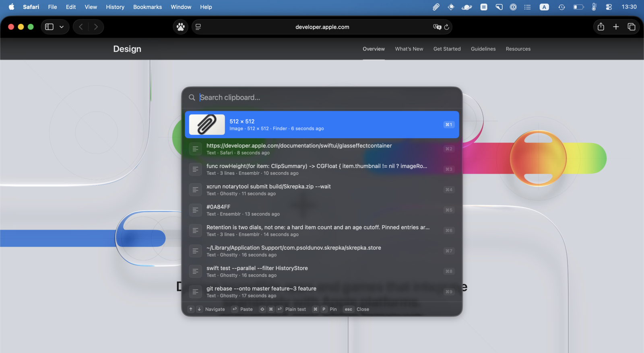Click the Pin hint in footer
644x353 pixels.
click(x=333, y=309)
